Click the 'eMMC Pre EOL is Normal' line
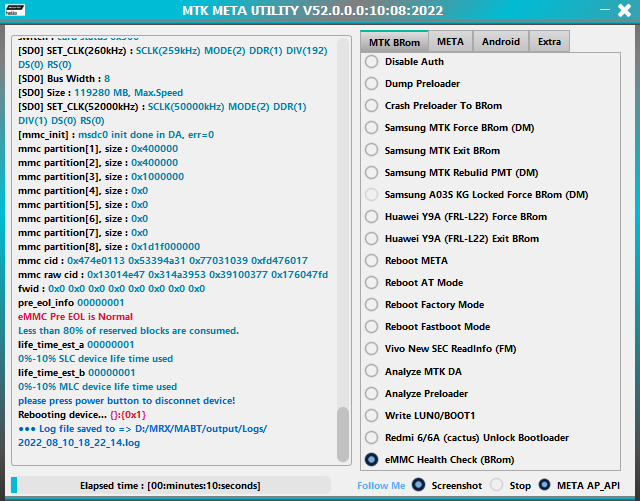Image resolution: width=640 pixels, height=501 pixels. coord(76,317)
